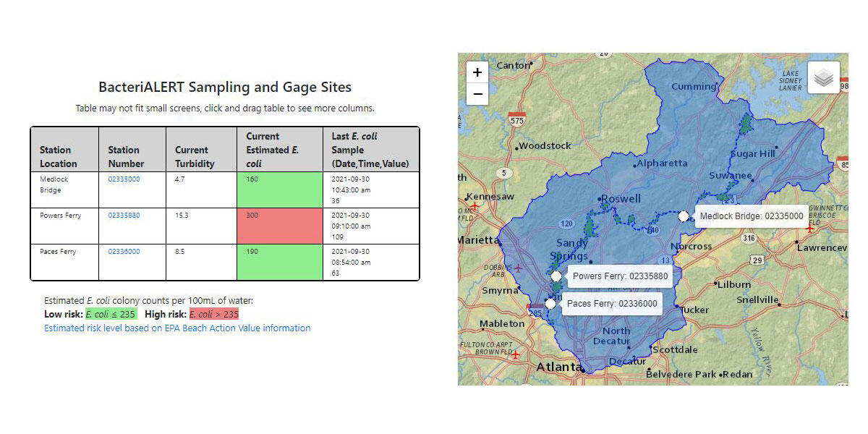Click the 575 highway shield on map
The width and height of the screenshot is (868, 434).
tap(516, 119)
